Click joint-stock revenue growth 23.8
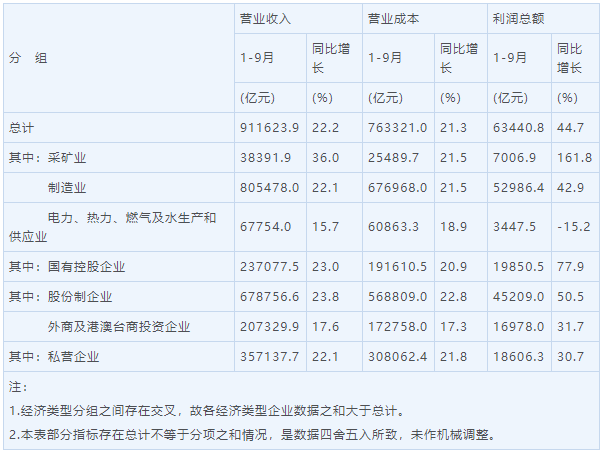The image size is (602, 453). tap(326, 296)
